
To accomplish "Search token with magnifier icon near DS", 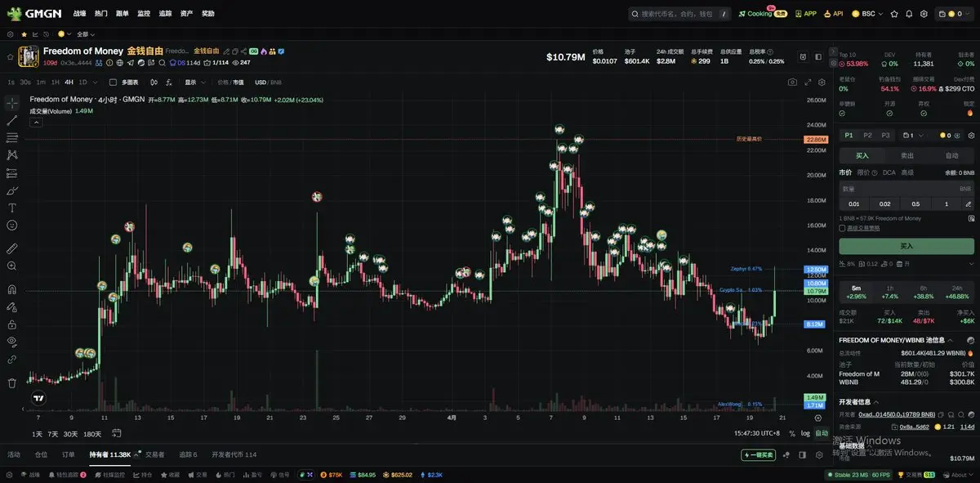I will (x=162, y=62).
